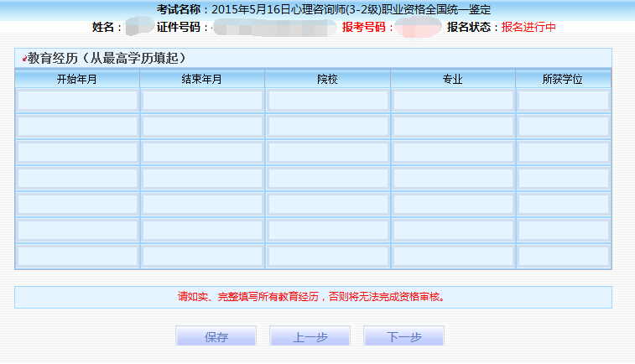Focus fourth row 结束年月 input field
The height and width of the screenshot is (364, 635).
(202, 179)
